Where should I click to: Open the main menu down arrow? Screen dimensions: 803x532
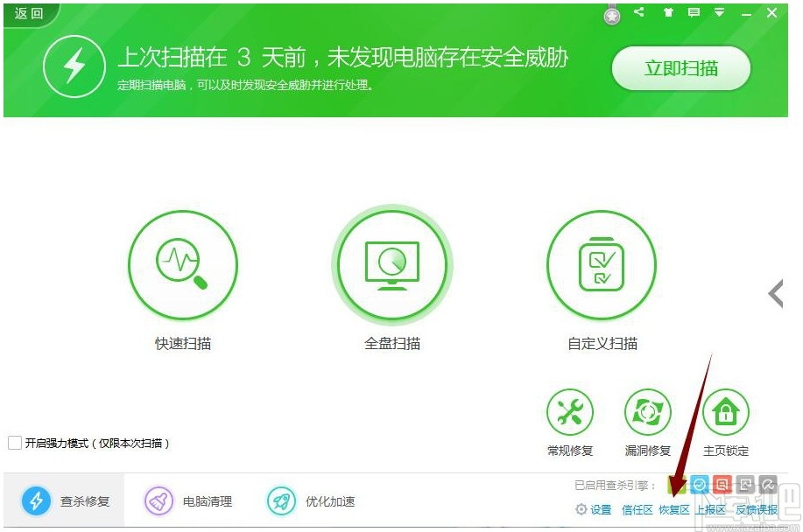720,12
